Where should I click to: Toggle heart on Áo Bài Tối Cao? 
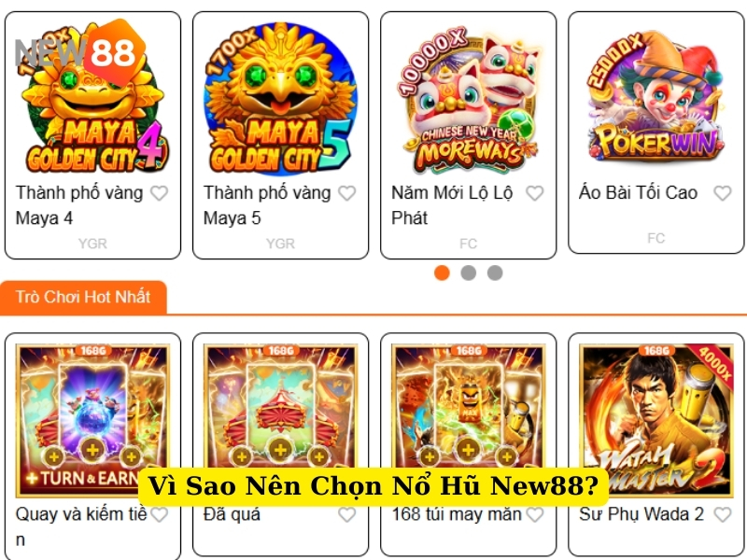coord(722,193)
